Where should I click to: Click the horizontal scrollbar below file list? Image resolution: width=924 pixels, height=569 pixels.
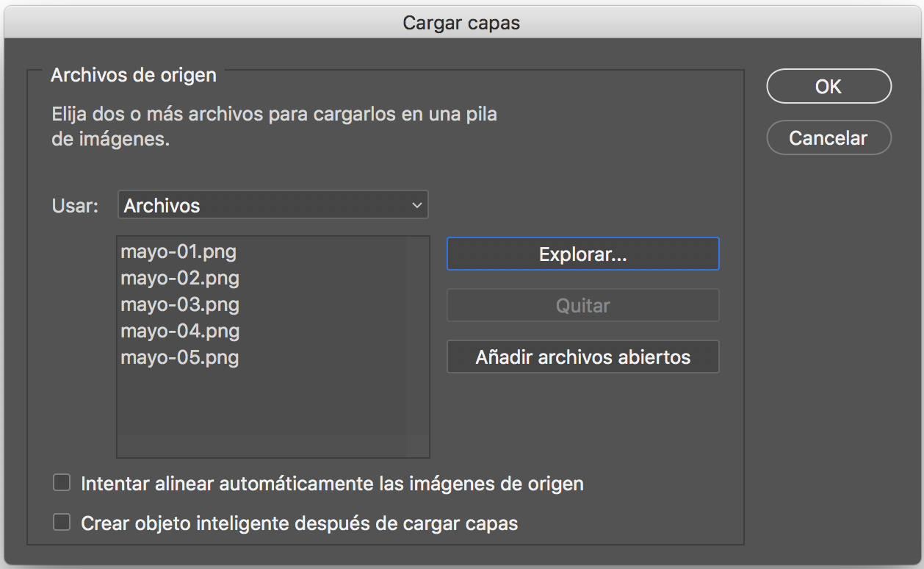point(261,446)
